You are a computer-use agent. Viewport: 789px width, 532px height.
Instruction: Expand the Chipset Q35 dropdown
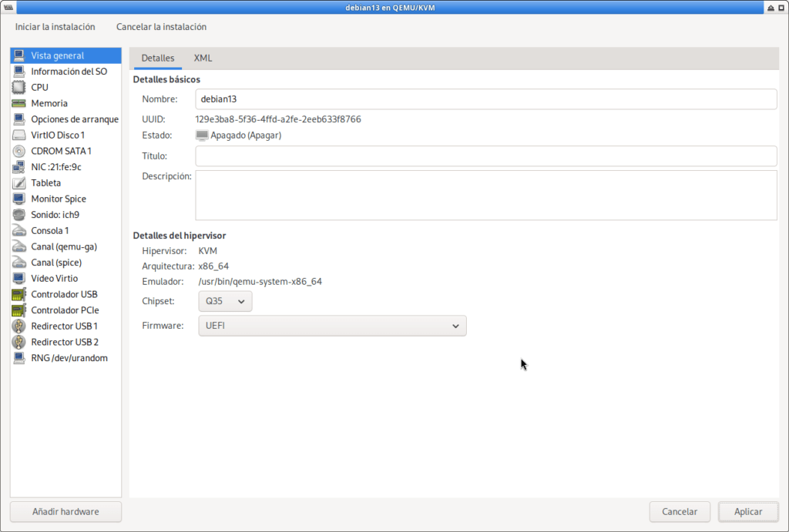click(x=225, y=302)
